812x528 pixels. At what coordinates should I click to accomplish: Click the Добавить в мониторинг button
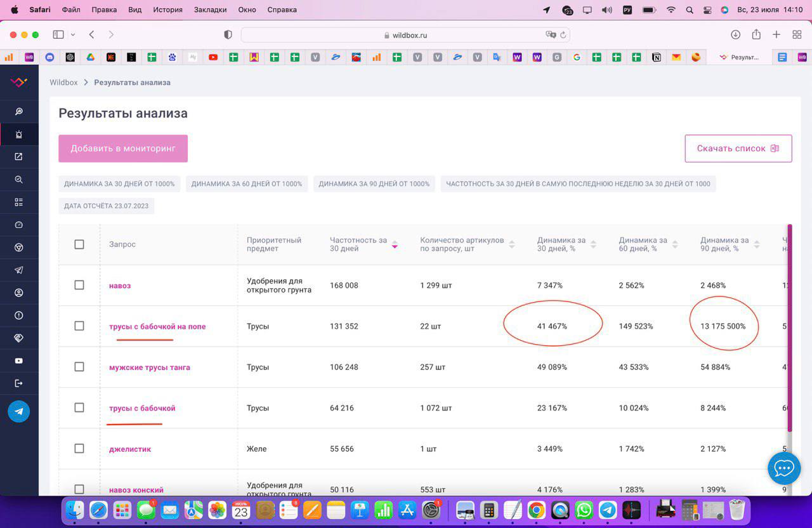tap(123, 148)
